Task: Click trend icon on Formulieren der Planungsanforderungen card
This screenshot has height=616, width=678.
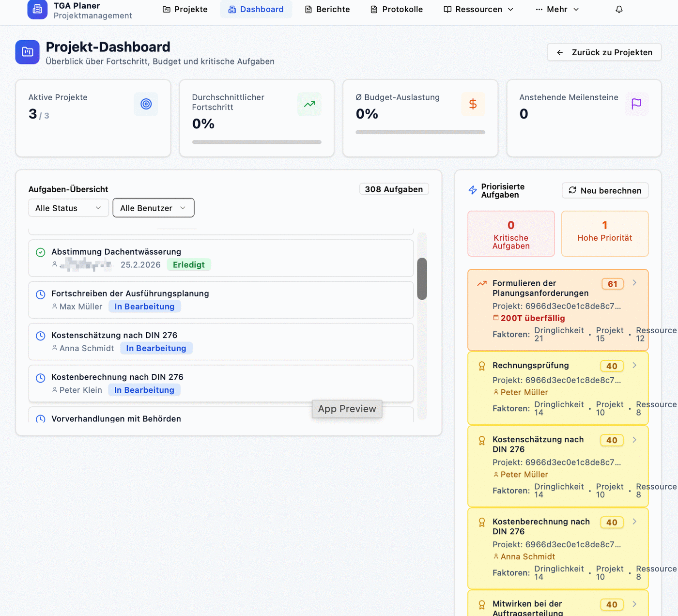Action: click(482, 283)
